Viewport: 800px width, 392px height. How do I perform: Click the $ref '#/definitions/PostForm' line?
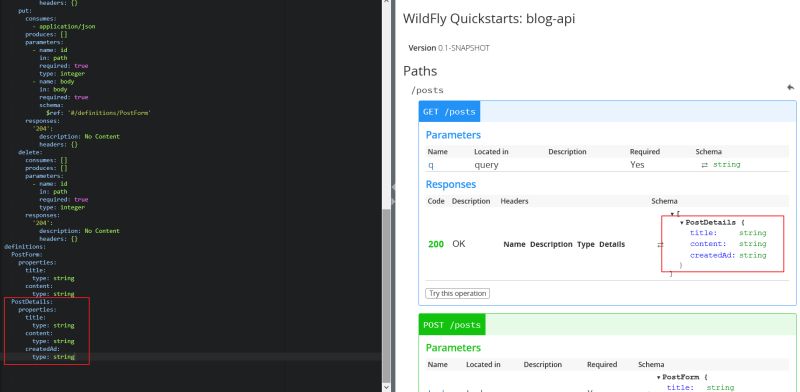click(x=98, y=113)
